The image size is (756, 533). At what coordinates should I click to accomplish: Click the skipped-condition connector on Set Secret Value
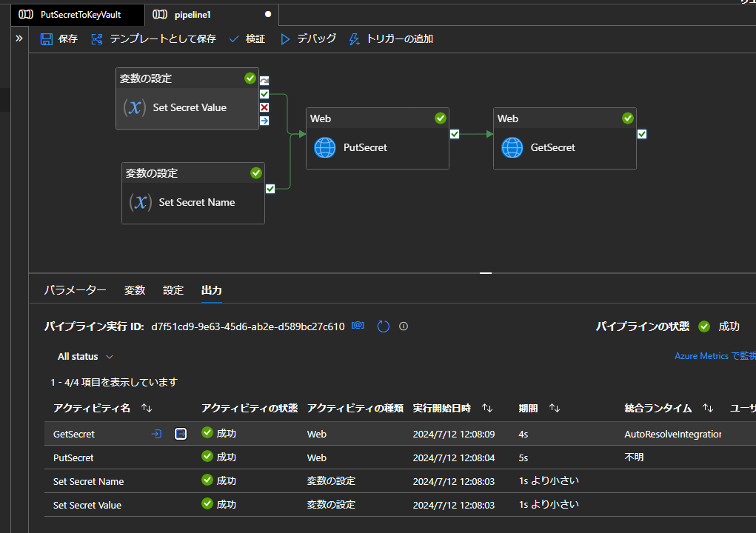(x=264, y=81)
